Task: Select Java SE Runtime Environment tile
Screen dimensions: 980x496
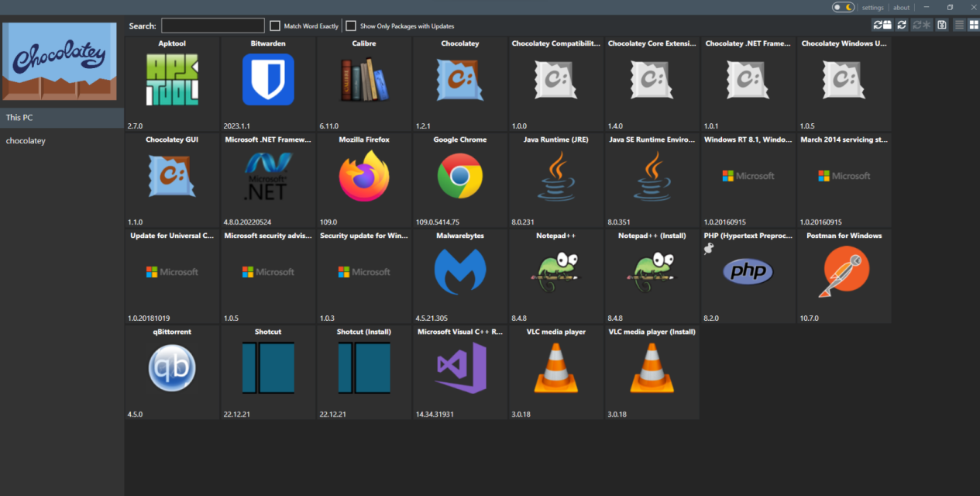Action: pos(652,180)
